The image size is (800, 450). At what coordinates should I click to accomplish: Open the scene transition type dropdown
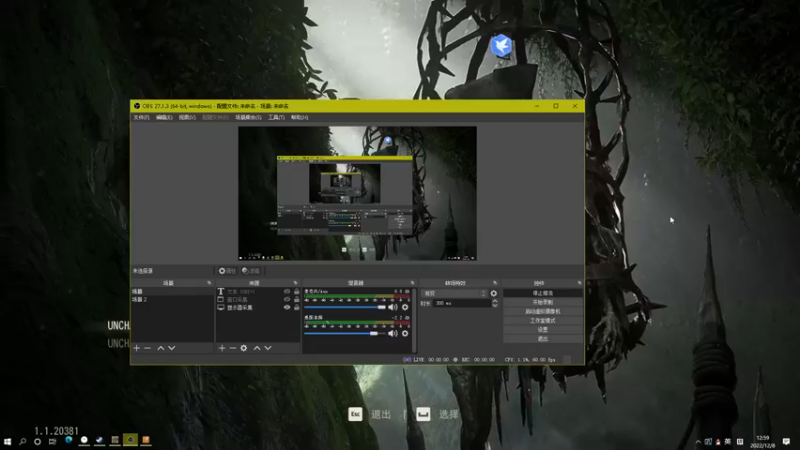pyautogui.click(x=454, y=293)
